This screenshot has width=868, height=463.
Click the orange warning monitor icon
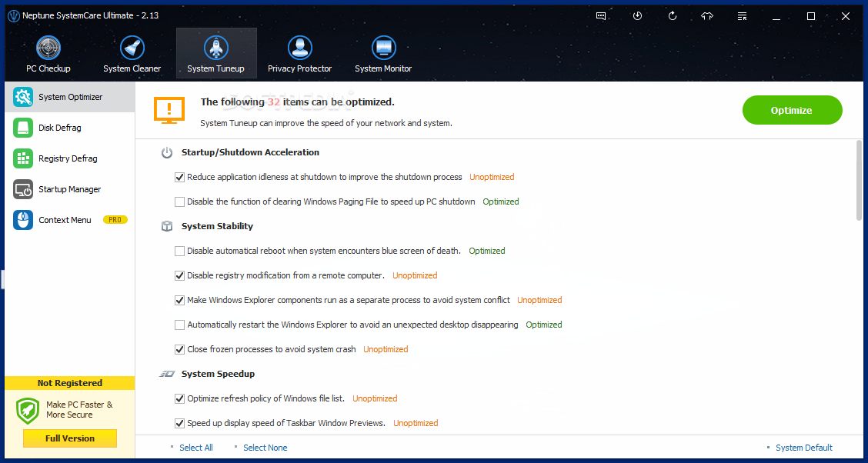(170, 111)
